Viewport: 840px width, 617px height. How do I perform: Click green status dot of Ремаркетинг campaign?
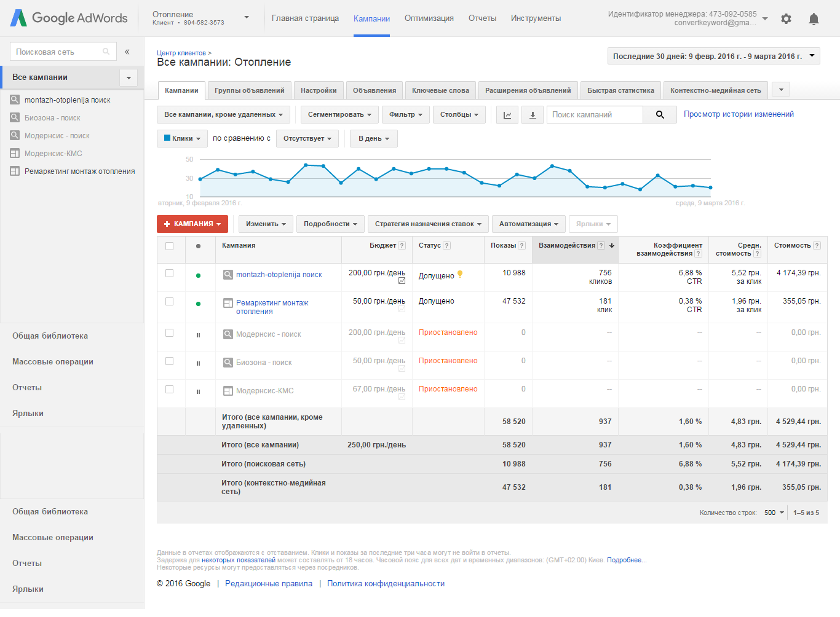[198, 304]
